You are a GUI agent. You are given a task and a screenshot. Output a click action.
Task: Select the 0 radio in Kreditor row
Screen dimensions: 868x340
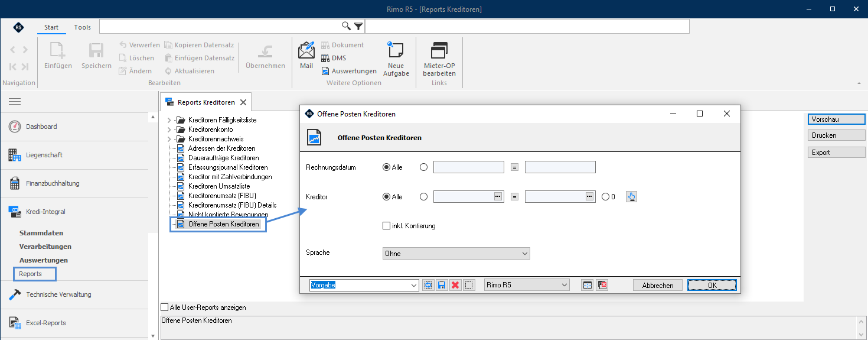(x=605, y=197)
